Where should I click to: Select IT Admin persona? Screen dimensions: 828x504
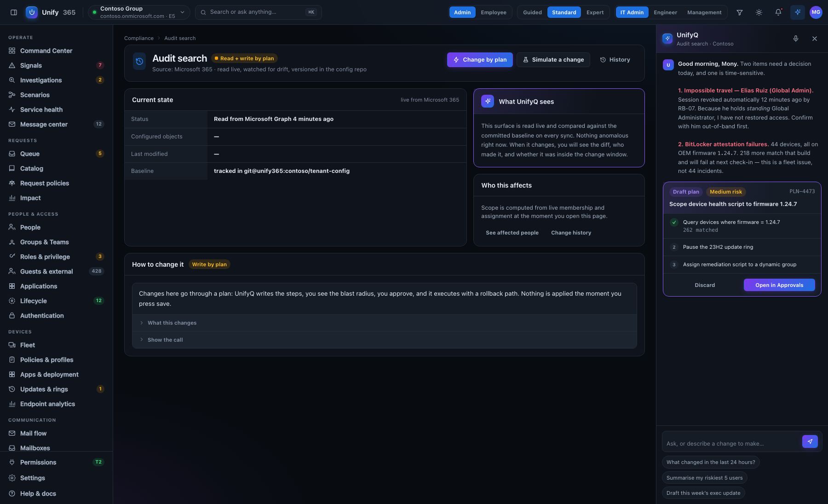coord(632,12)
